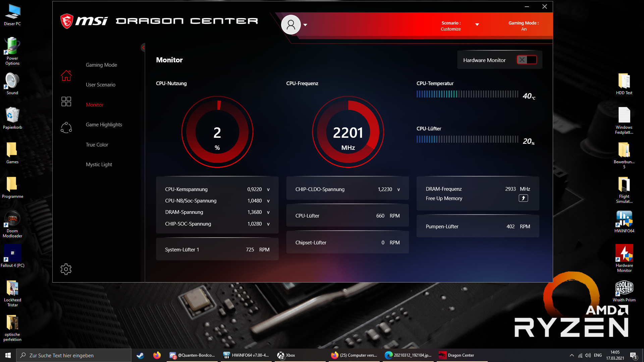This screenshot has height=362, width=644.
Task: Click the CPU-Temperatur level bar
Action: (467, 95)
